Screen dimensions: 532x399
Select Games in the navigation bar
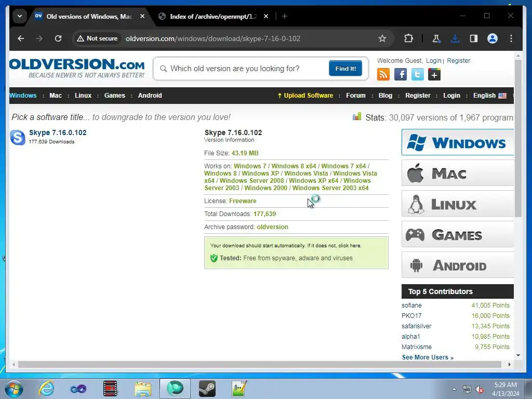(x=115, y=96)
